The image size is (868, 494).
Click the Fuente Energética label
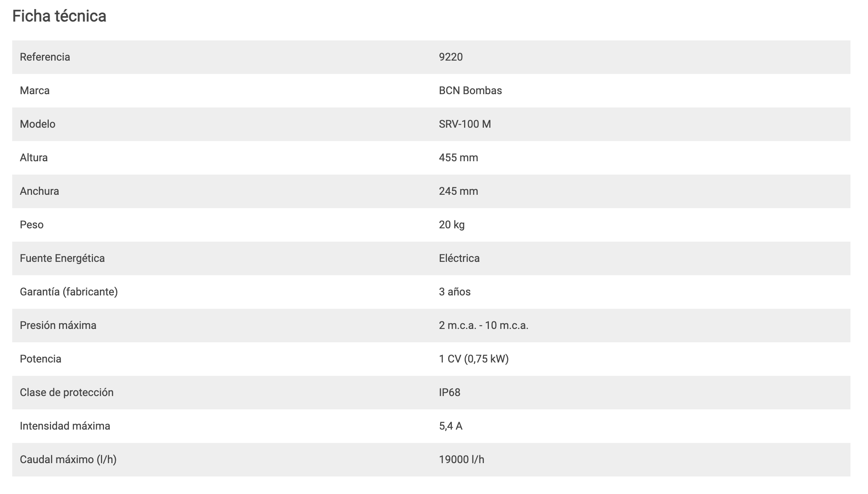[x=62, y=258]
